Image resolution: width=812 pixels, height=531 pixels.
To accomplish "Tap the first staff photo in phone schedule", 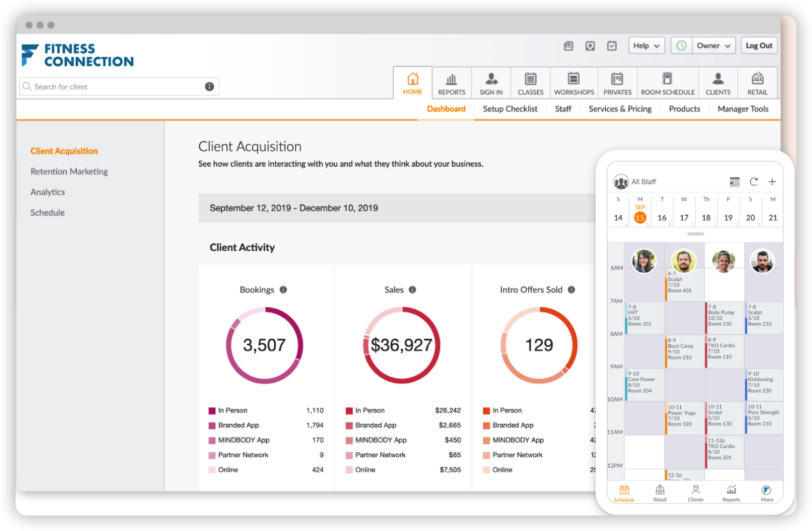I will (644, 261).
